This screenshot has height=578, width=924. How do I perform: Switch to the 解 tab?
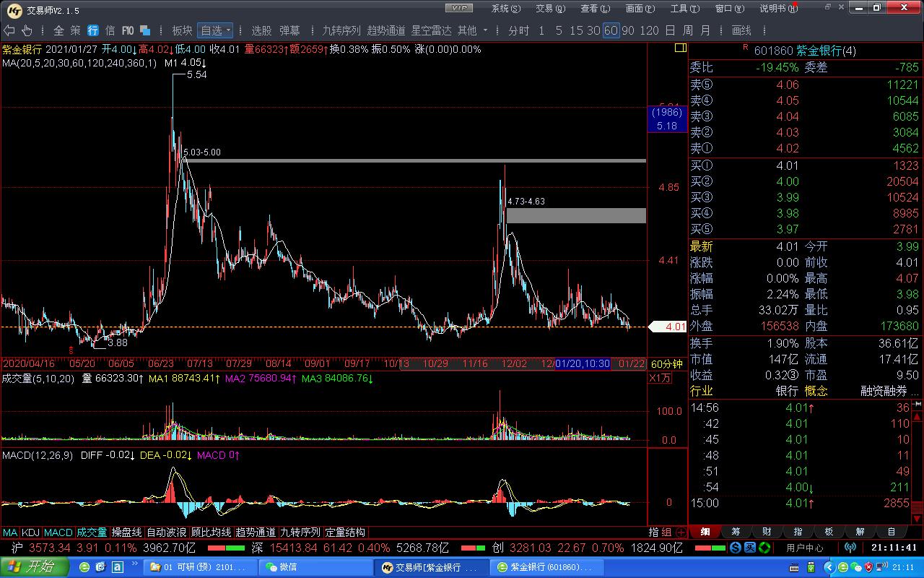click(860, 532)
